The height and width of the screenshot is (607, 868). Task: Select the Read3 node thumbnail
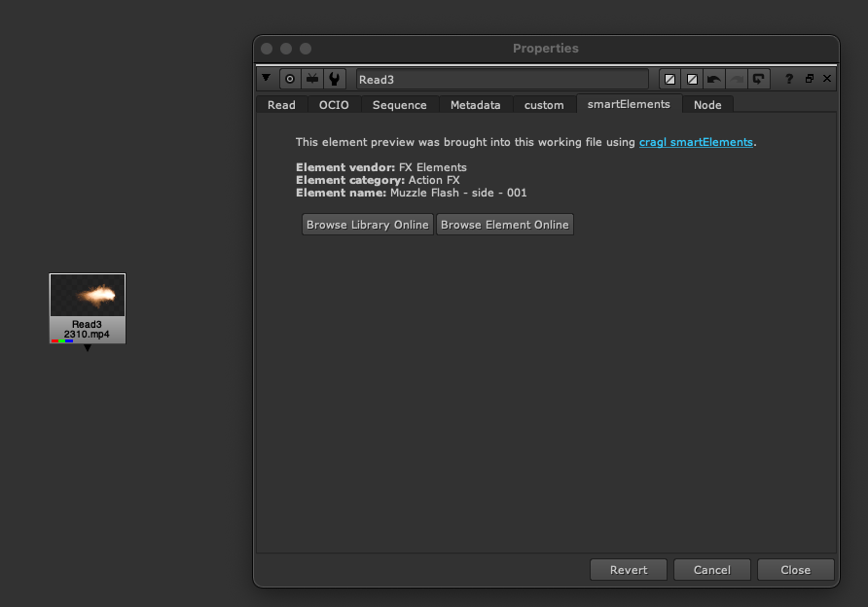tap(88, 296)
